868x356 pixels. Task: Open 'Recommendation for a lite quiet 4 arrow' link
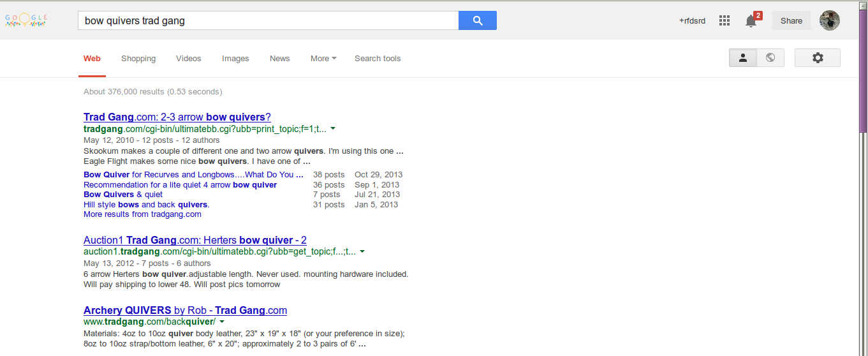[x=180, y=184]
